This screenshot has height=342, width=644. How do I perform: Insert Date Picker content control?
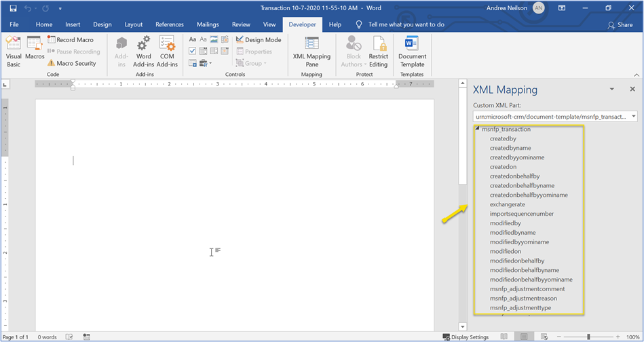click(225, 51)
